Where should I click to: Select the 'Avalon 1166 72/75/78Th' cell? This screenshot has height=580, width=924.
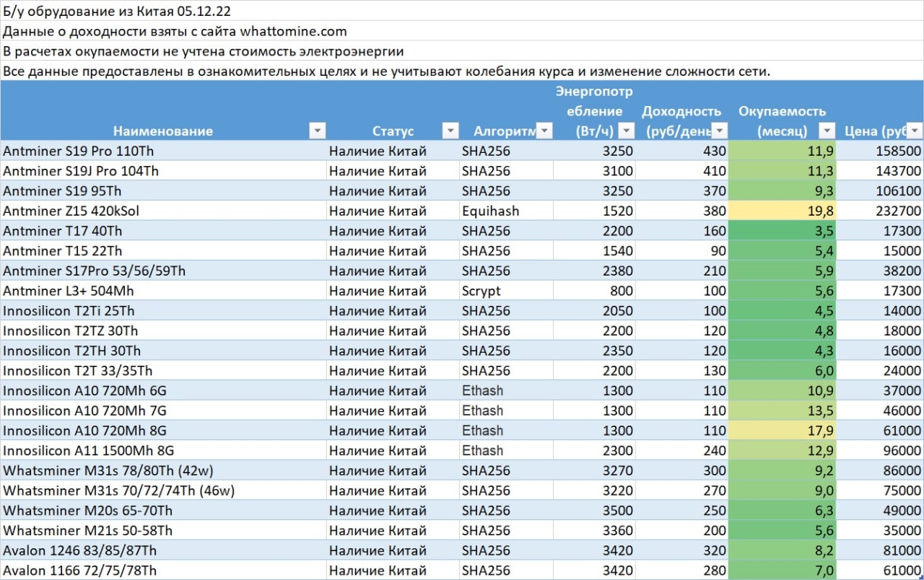tap(163, 571)
